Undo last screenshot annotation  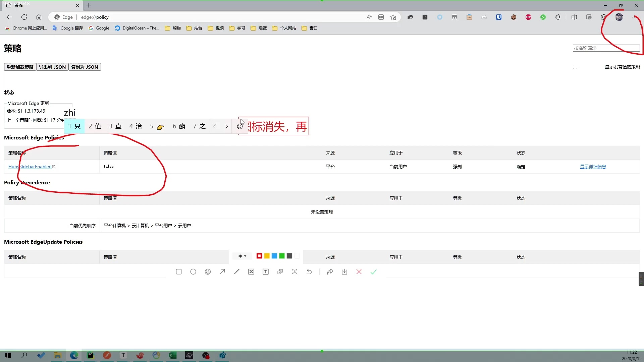coord(309,272)
